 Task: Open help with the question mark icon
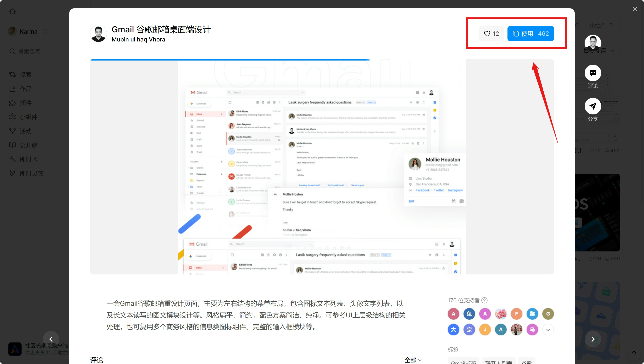pos(634,354)
